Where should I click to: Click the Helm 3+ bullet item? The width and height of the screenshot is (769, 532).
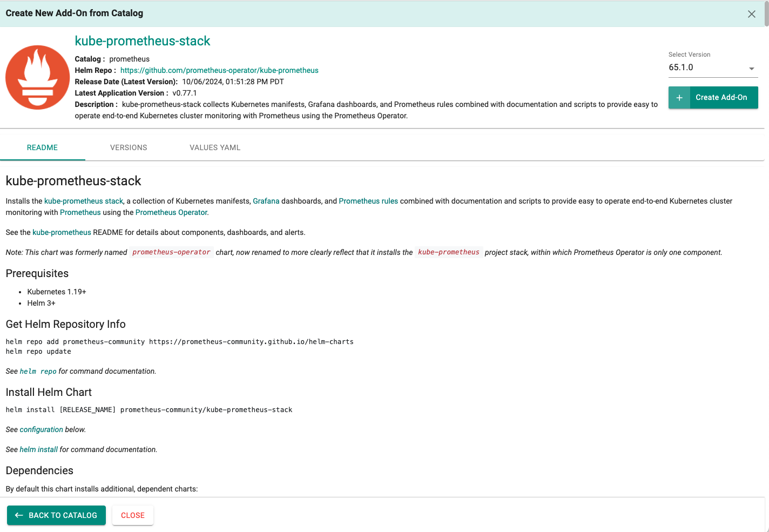coord(42,303)
